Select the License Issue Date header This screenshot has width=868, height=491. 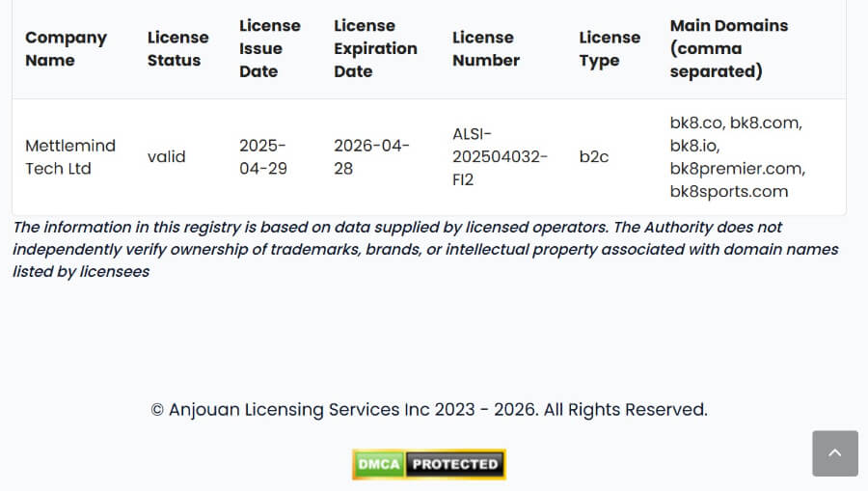269,49
